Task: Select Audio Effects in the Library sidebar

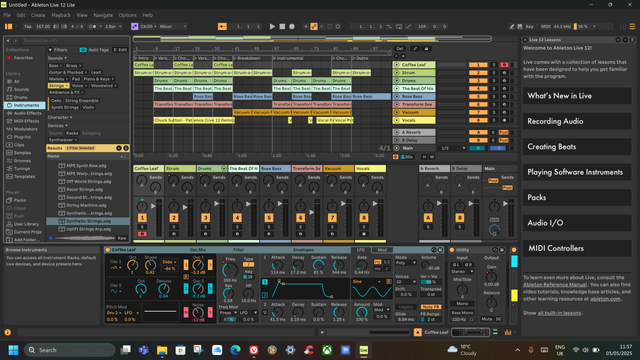Action: [27, 113]
